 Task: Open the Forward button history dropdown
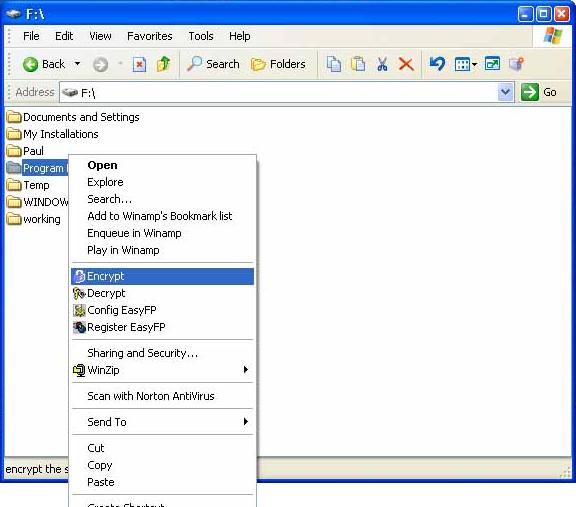click(120, 64)
